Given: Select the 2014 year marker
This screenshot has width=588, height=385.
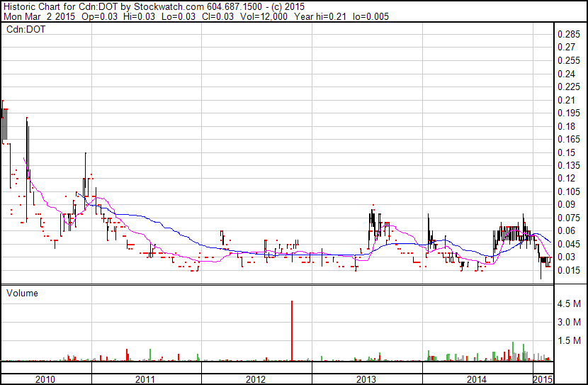Looking at the screenshot, I should [x=476, y=379].
